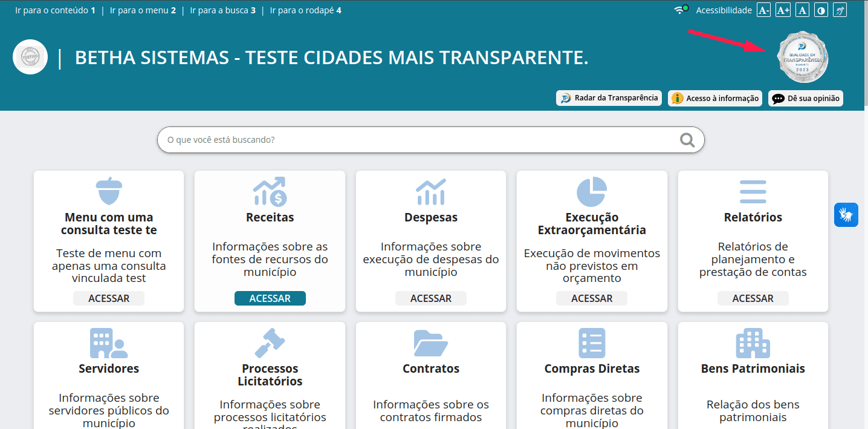
Task: Jump via "Ir para o menu 2" link
Action: pyautogui.click(x=143, y=10)
